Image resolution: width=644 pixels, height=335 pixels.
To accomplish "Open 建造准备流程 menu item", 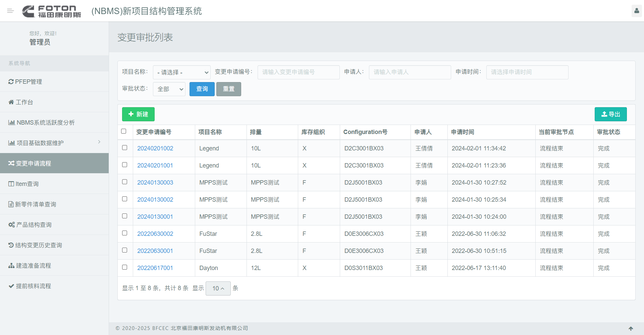I will coord(54,266).
